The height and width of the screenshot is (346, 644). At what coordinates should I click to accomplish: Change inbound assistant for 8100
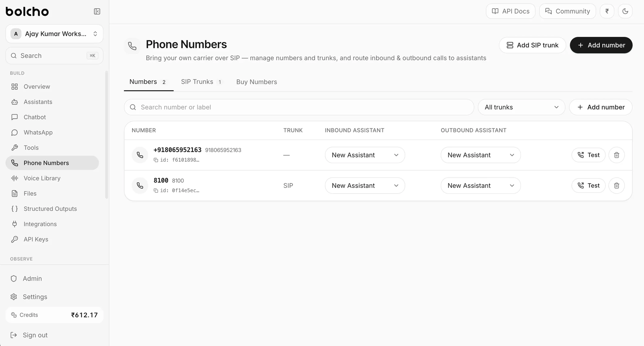[365, 185]
